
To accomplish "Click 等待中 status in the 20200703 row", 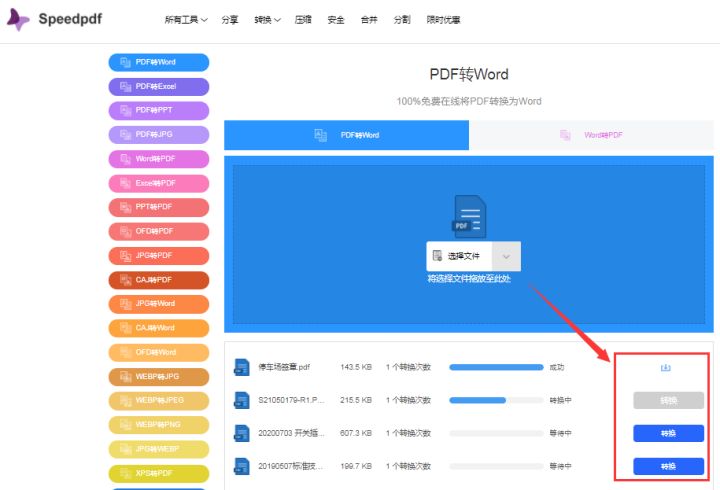I will (560, 434).
